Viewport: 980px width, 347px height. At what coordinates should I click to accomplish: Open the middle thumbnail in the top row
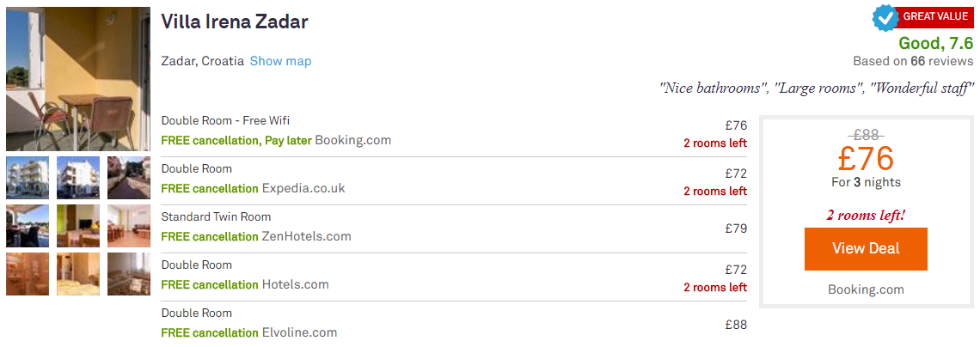click(x=78, y=178)
